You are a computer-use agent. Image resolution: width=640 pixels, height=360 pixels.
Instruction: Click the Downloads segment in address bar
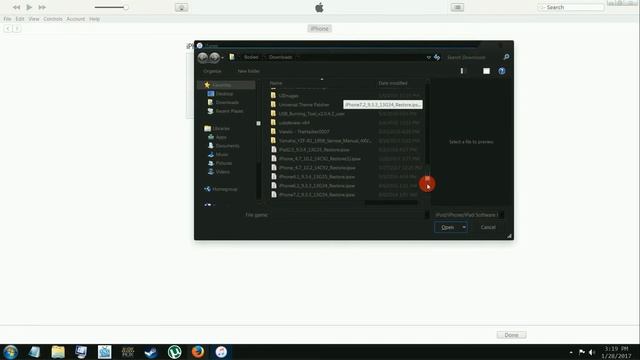pos(280,57)
